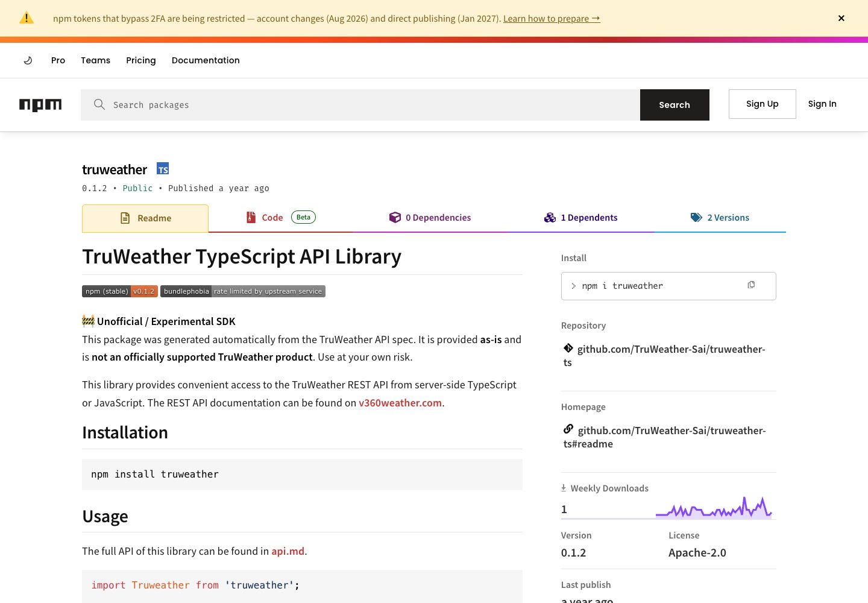Open the v360weather.com link
This screenshot has width=868, height=603.
click(400, 403)
